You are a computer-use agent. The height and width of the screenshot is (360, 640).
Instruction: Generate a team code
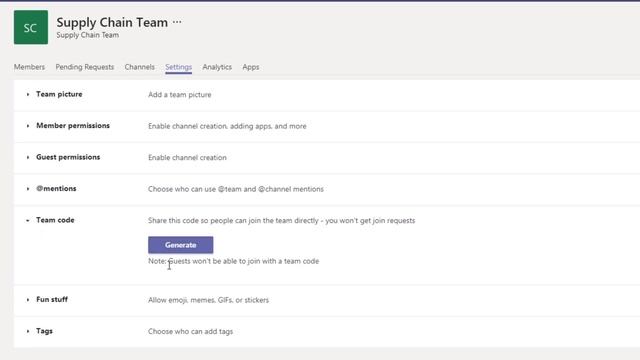point(180,245)
